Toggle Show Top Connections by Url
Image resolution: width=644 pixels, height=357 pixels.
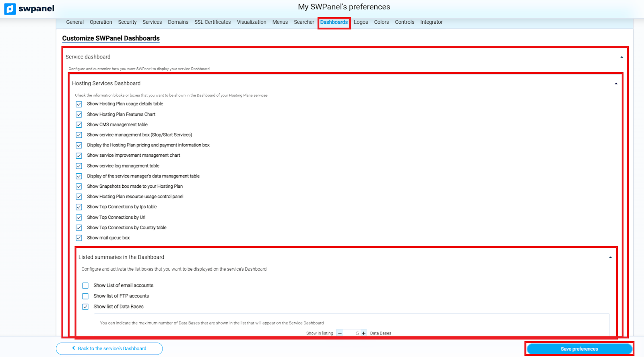click(79, 218)
